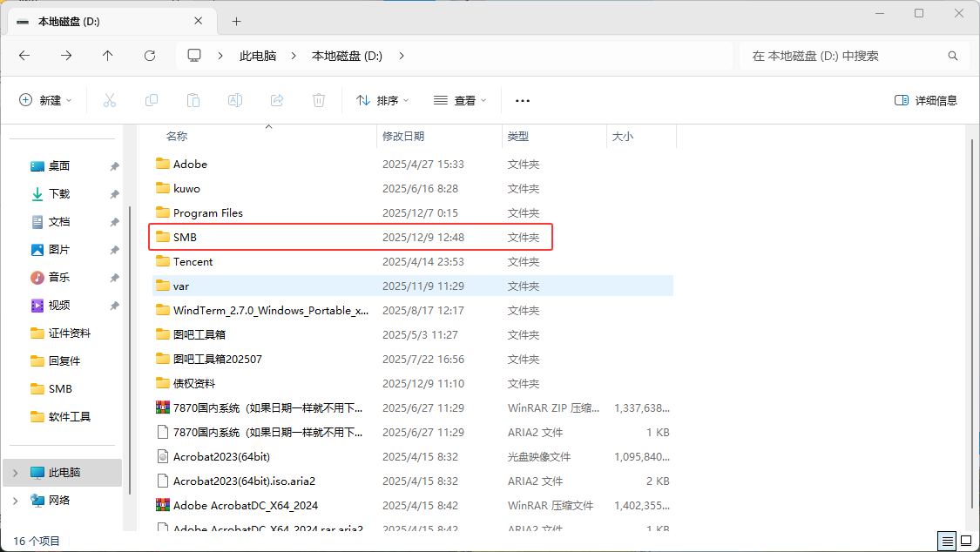Image resolution: width=980 pixels, height=552 pixels.
Task: Click the Cut scissors icon
Action: click(x=110, y=100)
